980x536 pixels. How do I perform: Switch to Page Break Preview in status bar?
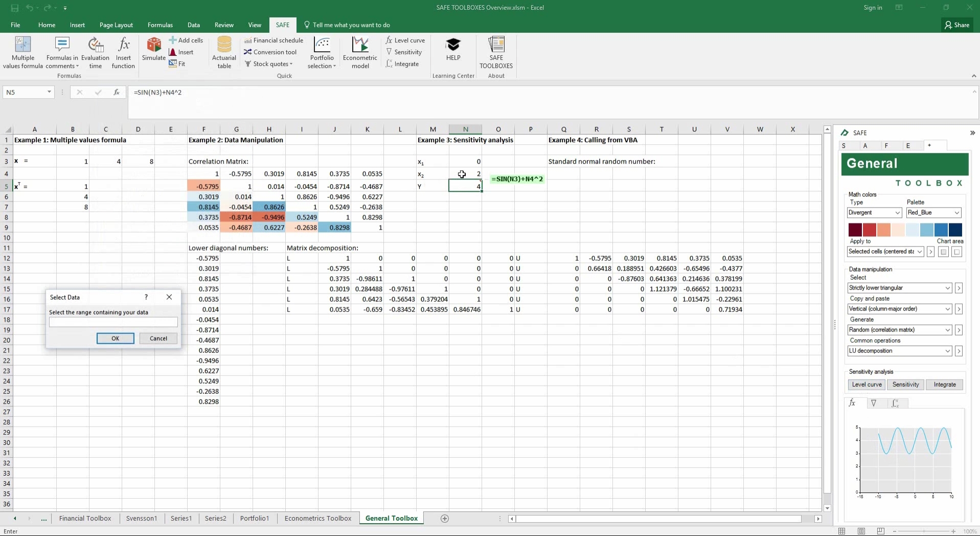[880, 531]
